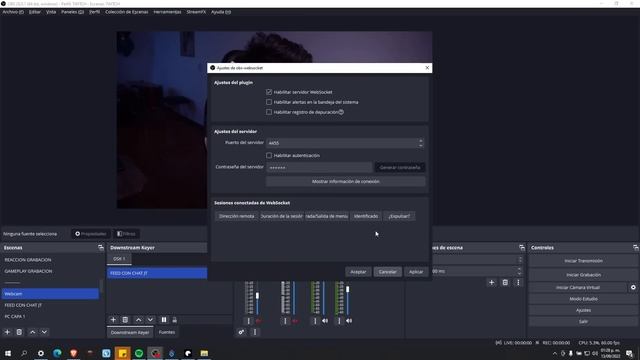Enable Habilitar autenticación checkbox
Screen dimensions: 640x360
269,156
